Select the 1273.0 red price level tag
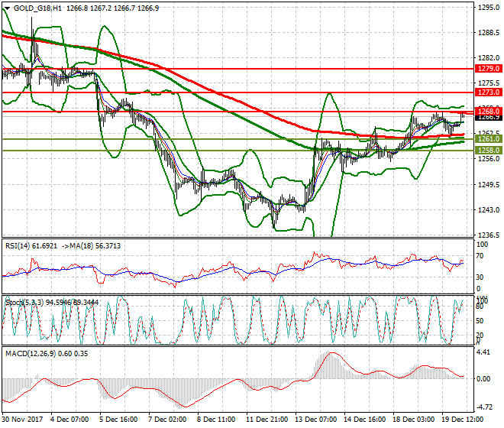This screenshot has height=428, width=504. point(487,92)
